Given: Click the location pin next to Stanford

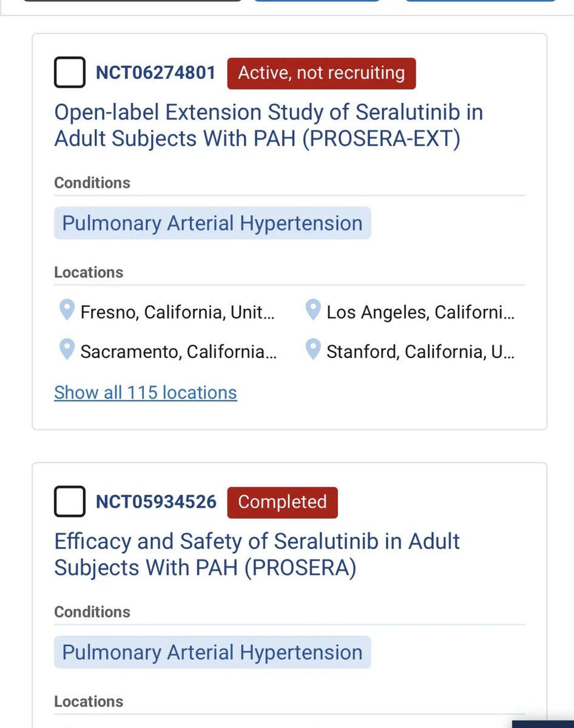Looking at the screenshot, I should click(x=312, y=350).
